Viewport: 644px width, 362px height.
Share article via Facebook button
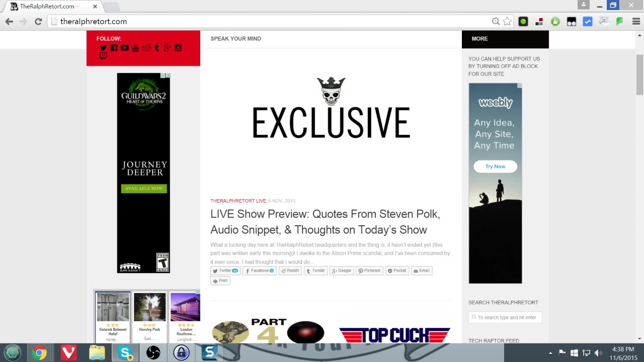click(x=260, y=270)
